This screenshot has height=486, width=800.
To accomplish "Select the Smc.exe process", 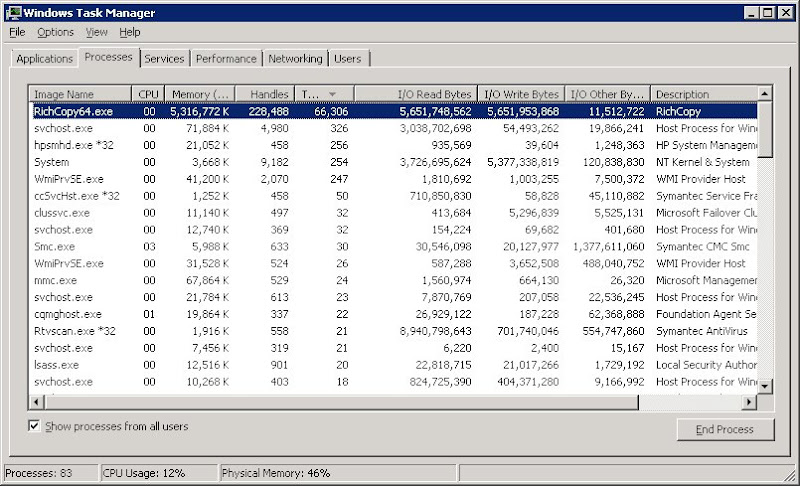I will tap(394, 246).
